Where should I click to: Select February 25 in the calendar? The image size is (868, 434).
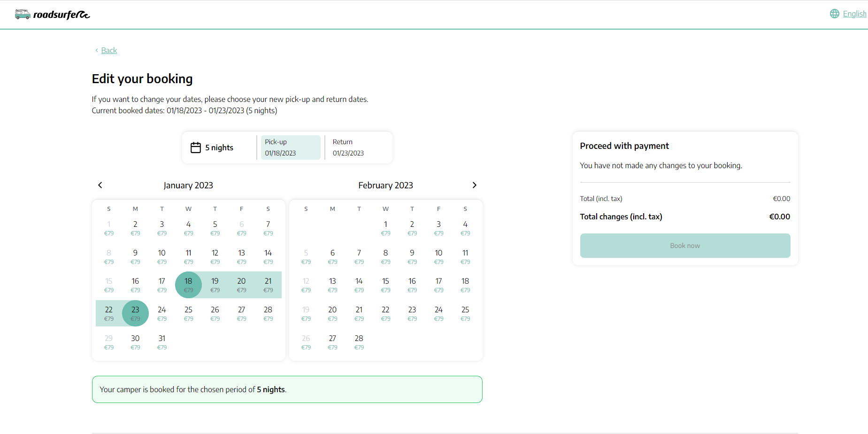465,313
